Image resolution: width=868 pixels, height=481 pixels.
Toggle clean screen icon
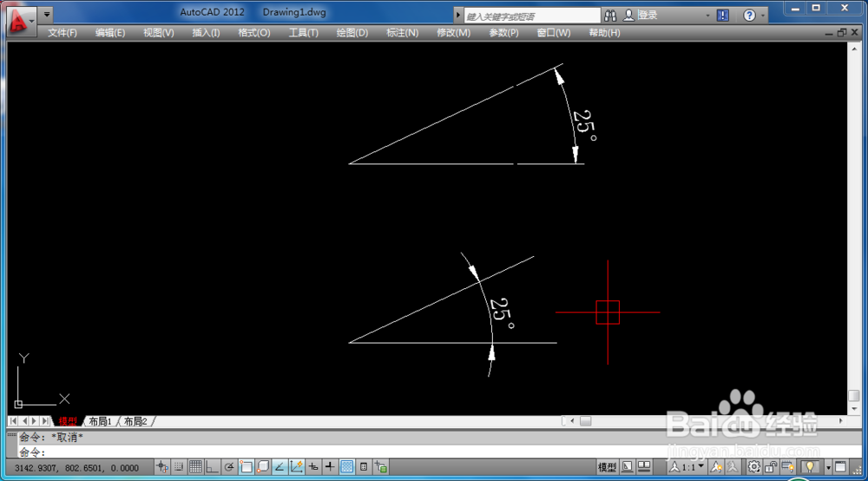click(x=840, y=467)
